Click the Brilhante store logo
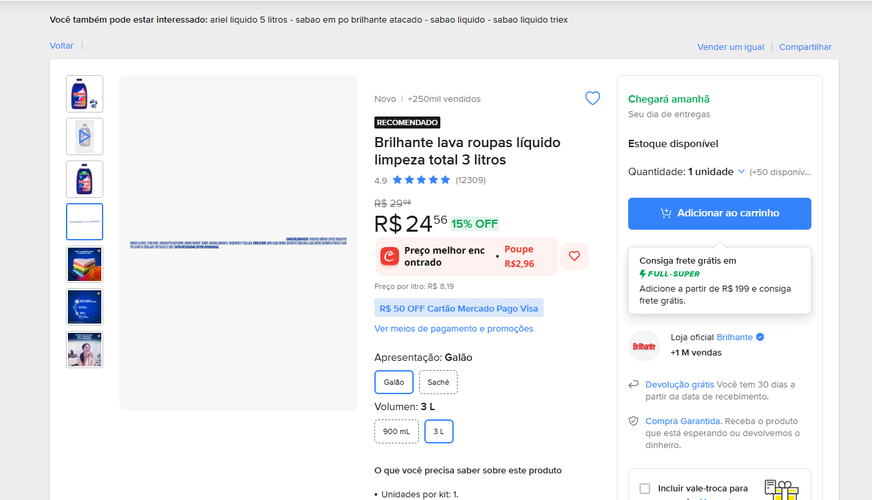 pyautogui.click(x=644, y=346)
